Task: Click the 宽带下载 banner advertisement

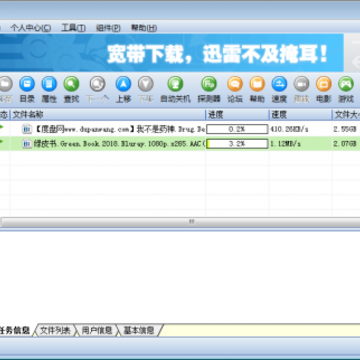Action: tap(172, 53)
